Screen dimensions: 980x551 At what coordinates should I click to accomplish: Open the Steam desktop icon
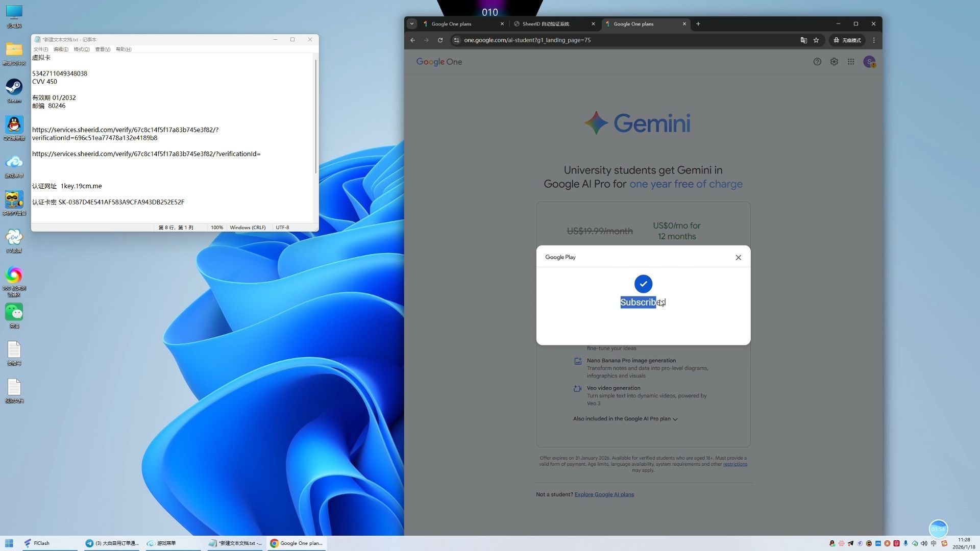click(x=14, y=88)
